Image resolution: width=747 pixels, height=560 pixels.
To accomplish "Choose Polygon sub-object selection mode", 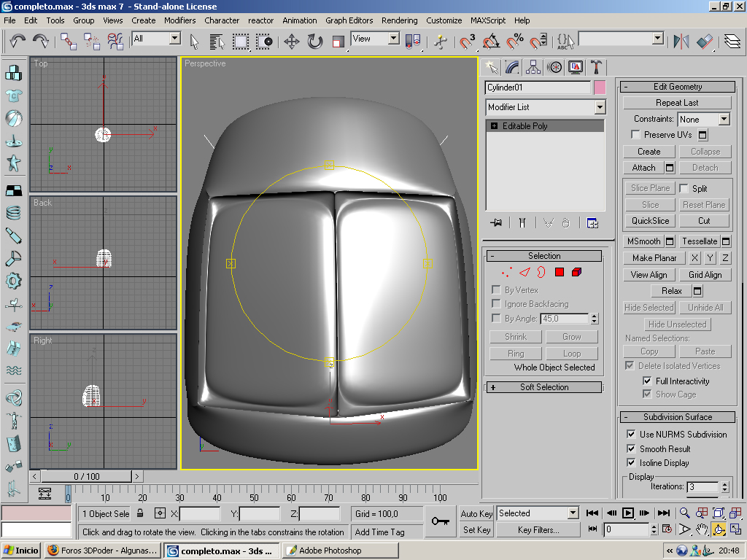I will point(560,272).
